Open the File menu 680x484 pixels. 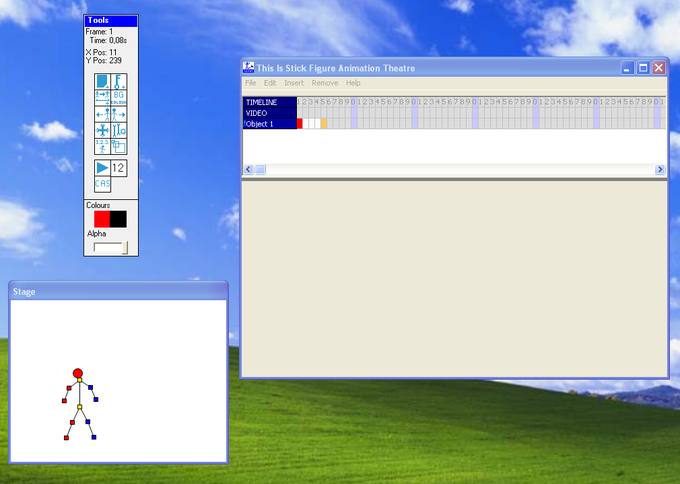251,83
